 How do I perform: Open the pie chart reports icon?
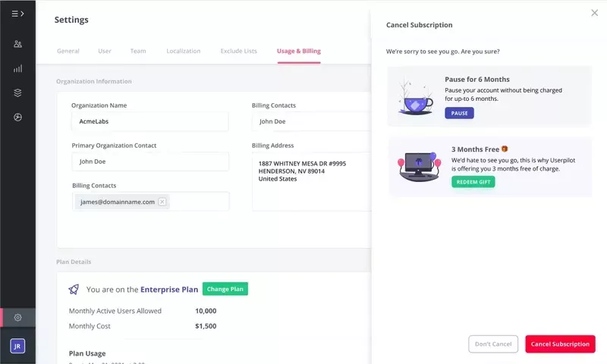pyautogui.click(x=17, y=117)
